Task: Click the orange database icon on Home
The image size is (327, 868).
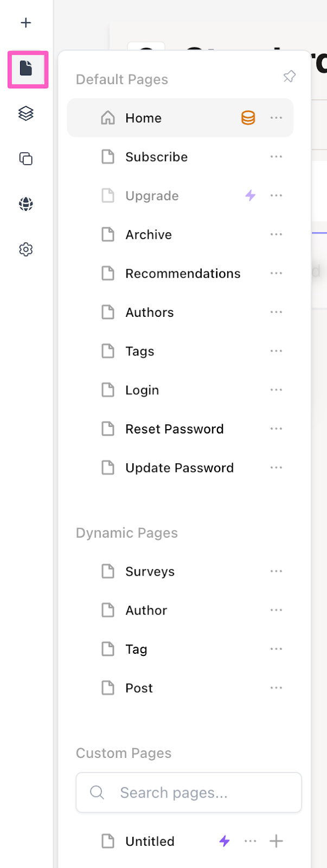Action: (248, 118)
